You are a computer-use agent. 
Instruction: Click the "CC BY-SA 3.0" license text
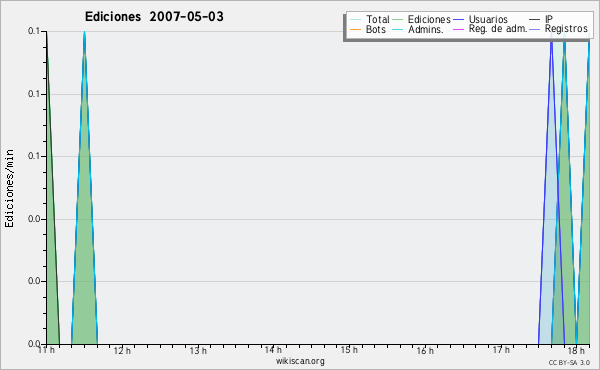(569, 362)
